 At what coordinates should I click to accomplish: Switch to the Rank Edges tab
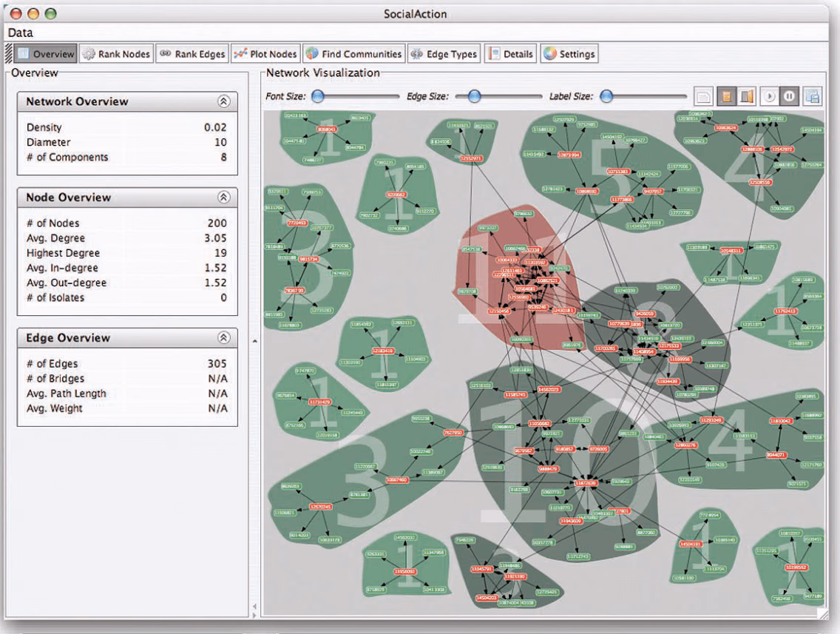[x=192, y=53]
